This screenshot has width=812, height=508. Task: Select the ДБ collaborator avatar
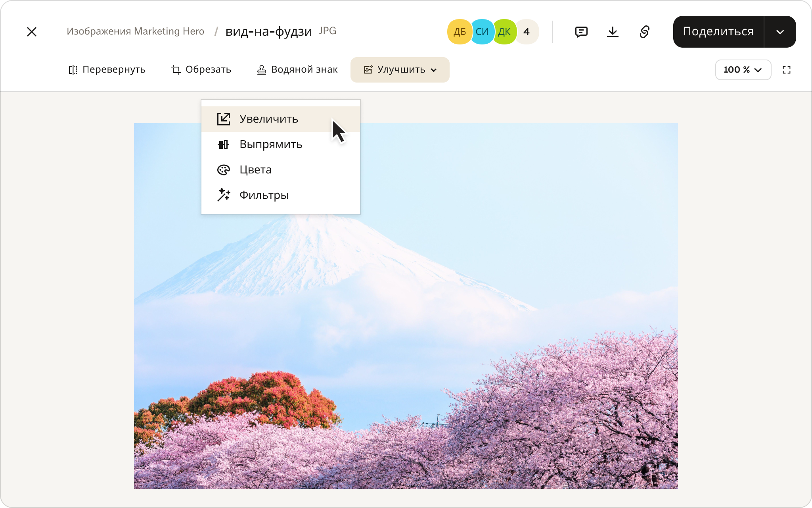tap(460, 32)
